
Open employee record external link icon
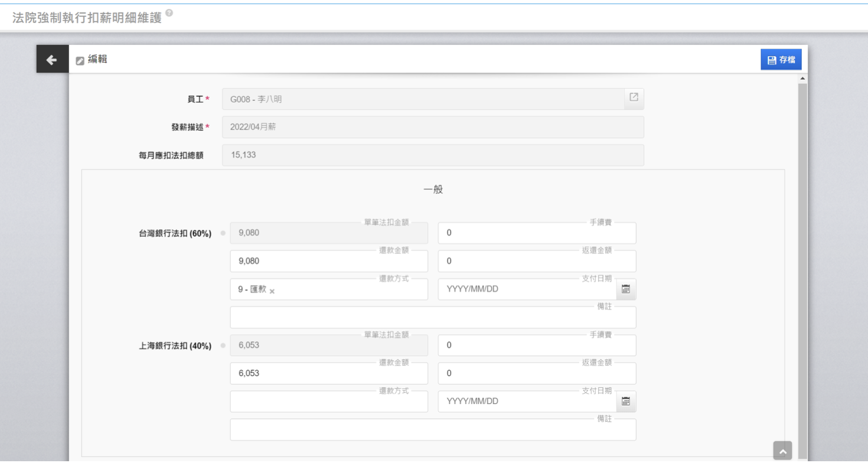pyautogui.click(x=634, y=97)
